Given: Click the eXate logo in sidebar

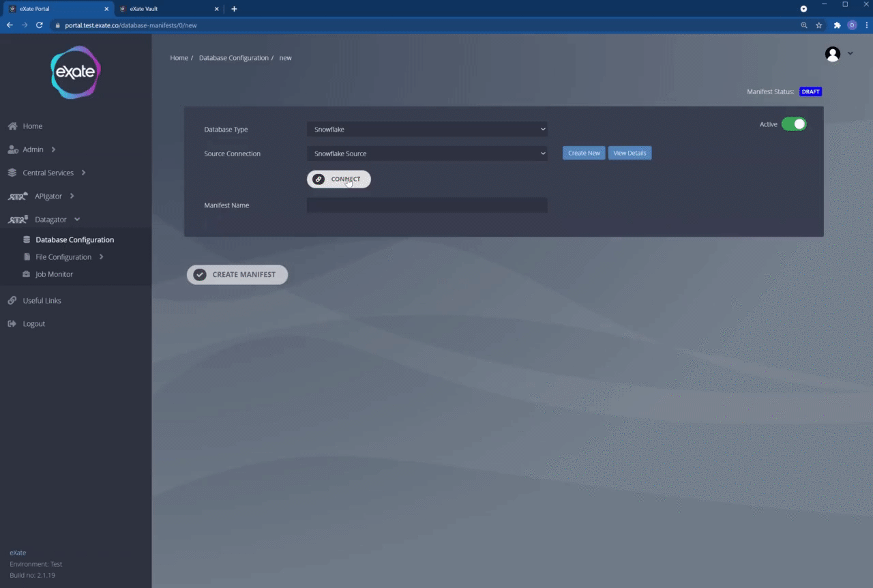Looking at the screenshot, I should (x=76, y=72).
